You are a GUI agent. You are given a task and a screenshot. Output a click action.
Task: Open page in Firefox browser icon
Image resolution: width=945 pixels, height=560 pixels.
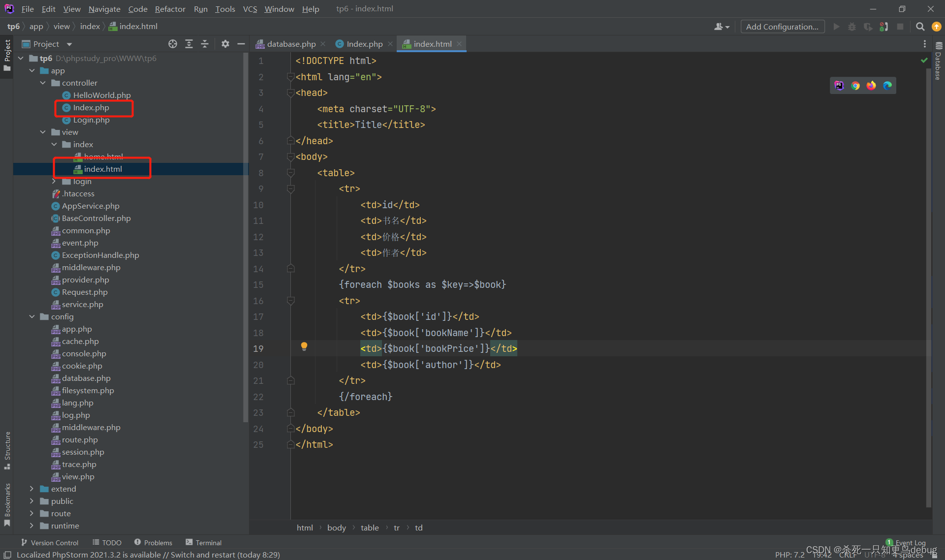[871, 86]
